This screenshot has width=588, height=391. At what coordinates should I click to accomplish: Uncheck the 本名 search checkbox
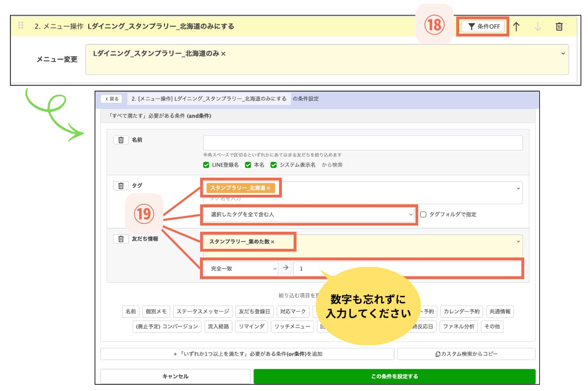coord(248,165)
